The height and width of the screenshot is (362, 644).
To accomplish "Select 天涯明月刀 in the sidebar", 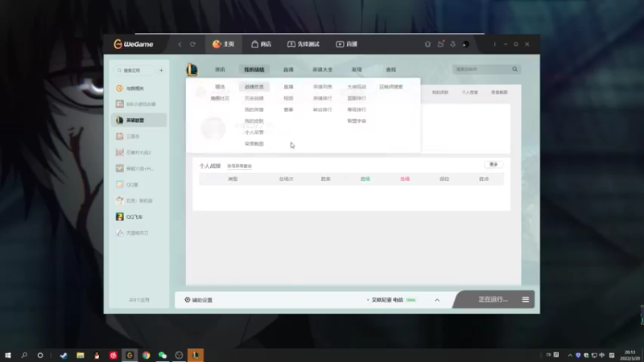I will [x=139, y=232].
